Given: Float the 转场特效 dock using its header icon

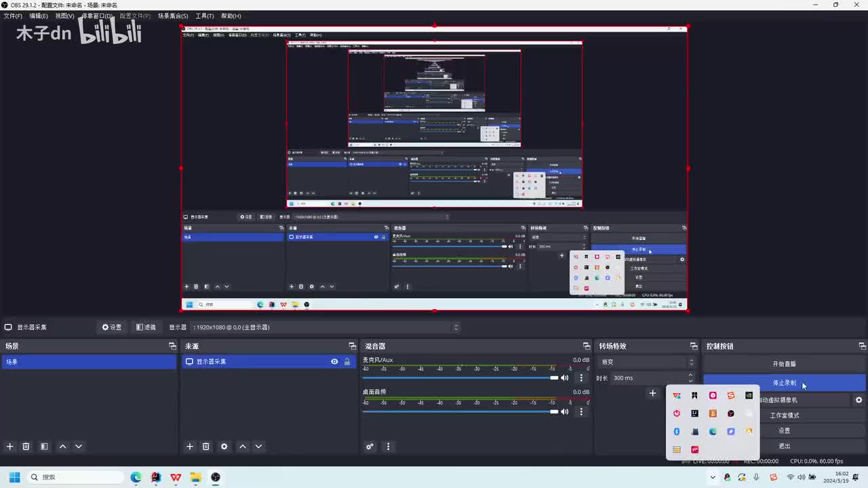Looking at the screenshot, I should point(694,346).
